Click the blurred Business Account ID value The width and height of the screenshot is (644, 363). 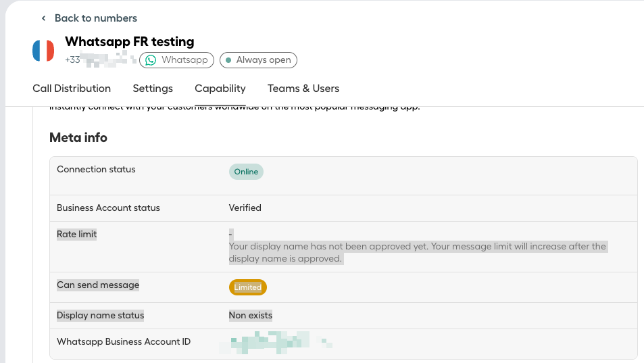pyautogui.click(x=276, y=343)
